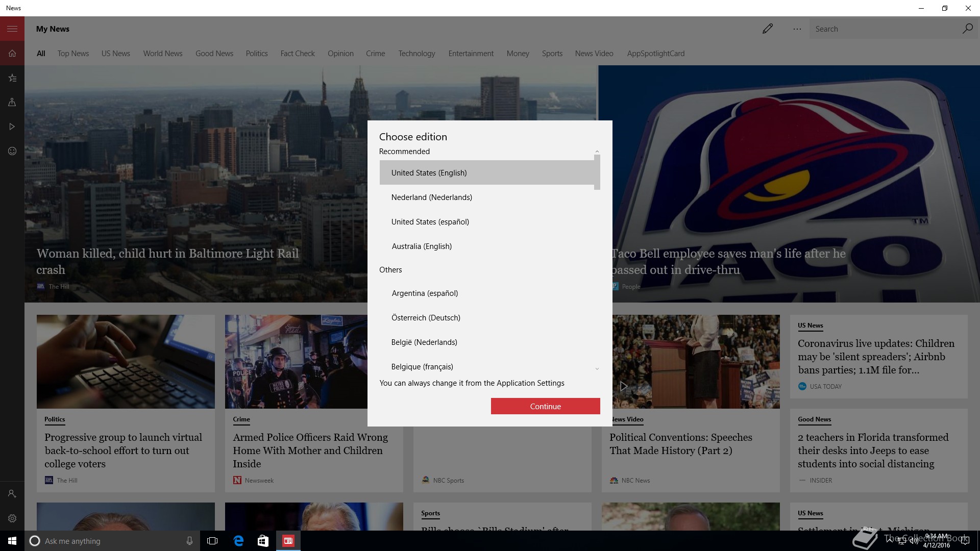
Task: Open Windows Start menu
Action: [x=12, y=541]
